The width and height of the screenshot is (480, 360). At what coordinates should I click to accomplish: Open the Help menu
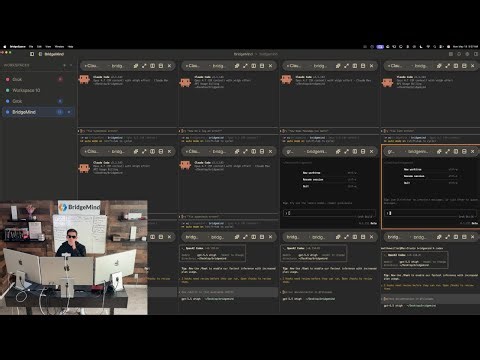pos(70,47)
